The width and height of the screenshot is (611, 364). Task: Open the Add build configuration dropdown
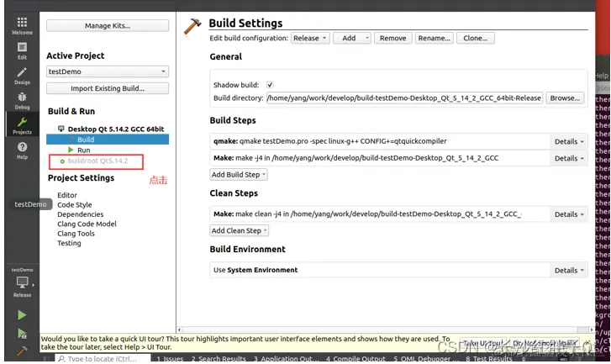(352, 38)
